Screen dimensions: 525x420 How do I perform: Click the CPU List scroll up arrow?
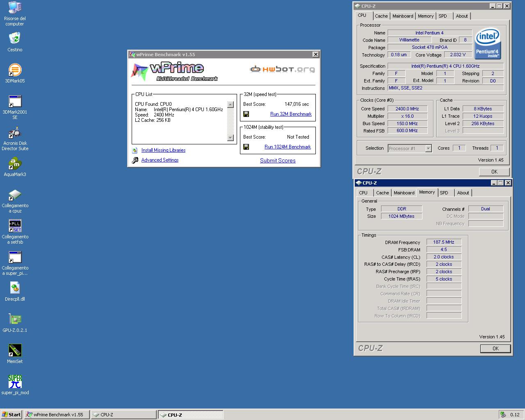(x=230, y=105)
